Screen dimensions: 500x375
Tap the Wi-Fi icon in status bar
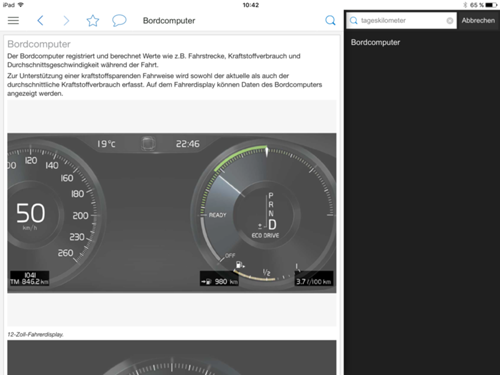point(21,5)
